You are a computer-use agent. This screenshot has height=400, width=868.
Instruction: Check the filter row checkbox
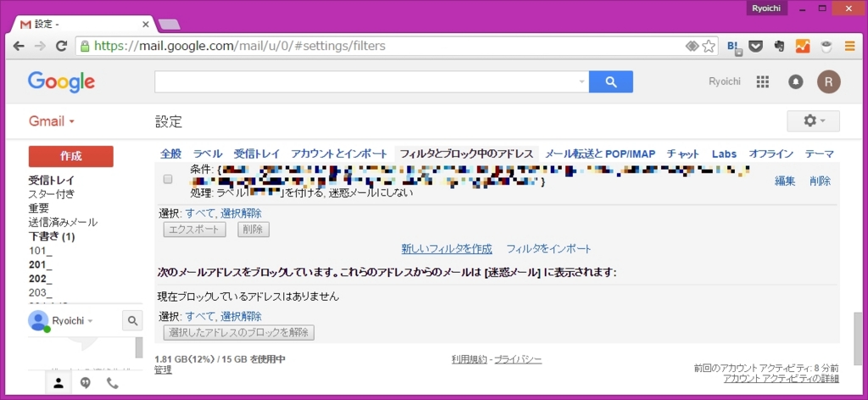168,179
